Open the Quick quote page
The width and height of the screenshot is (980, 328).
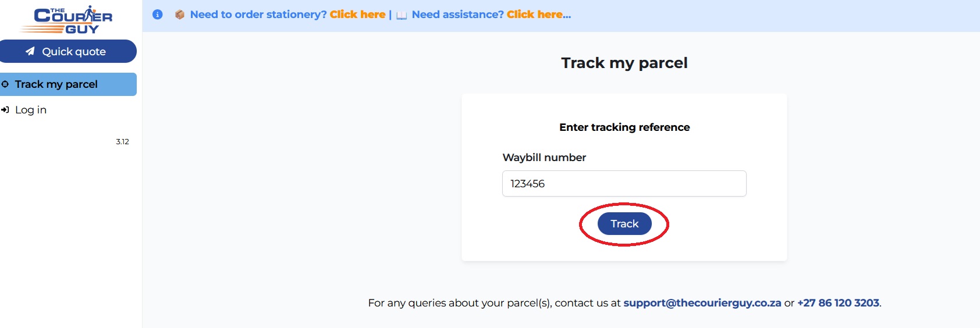(x=73, y=52)
